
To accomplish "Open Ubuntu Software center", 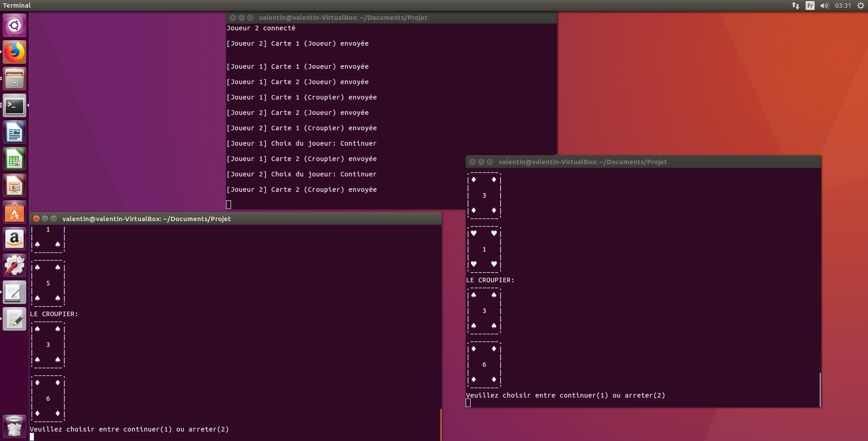I will [x=14, y=212].
